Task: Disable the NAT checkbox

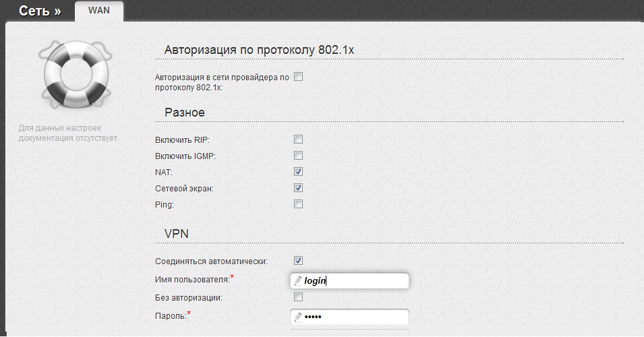Action: (299, 172)
